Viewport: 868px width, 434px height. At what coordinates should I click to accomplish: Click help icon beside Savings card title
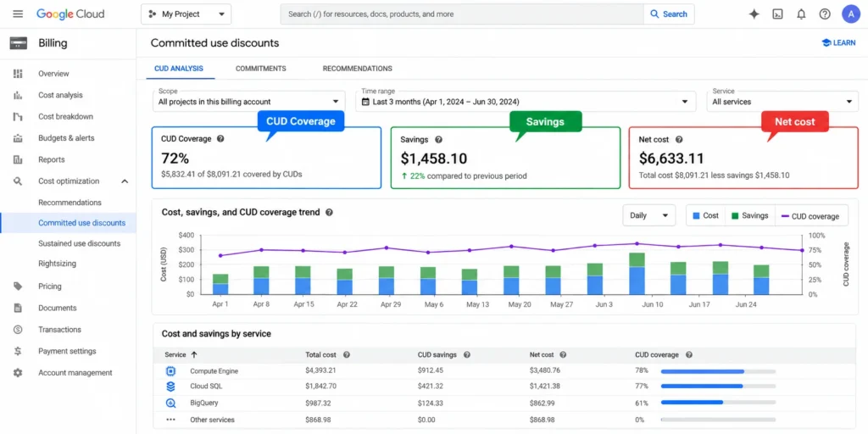pos(438,140)
